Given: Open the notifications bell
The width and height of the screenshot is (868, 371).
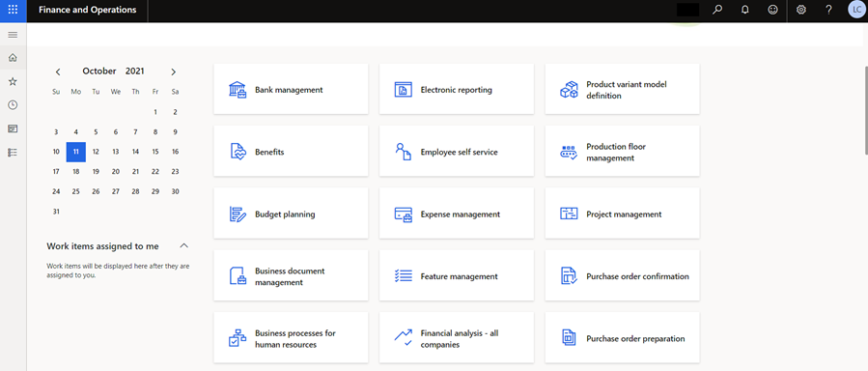Looking at the screenshot, I should (745, 10).
